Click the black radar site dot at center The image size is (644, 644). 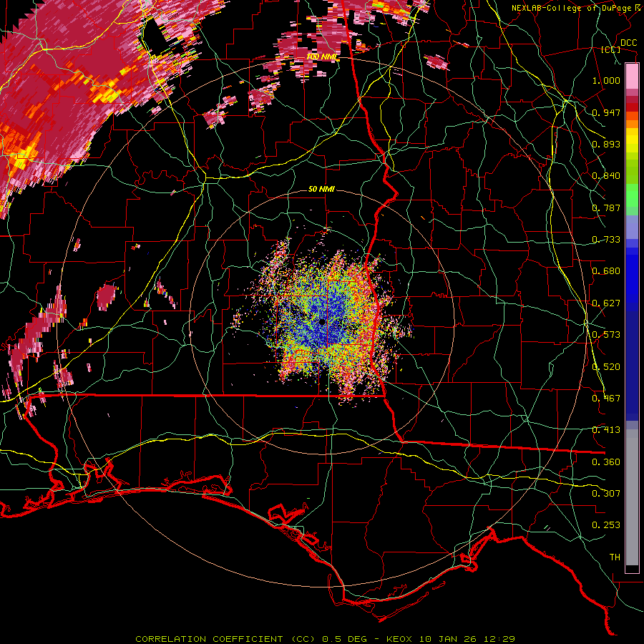click(x=323, y=322)
